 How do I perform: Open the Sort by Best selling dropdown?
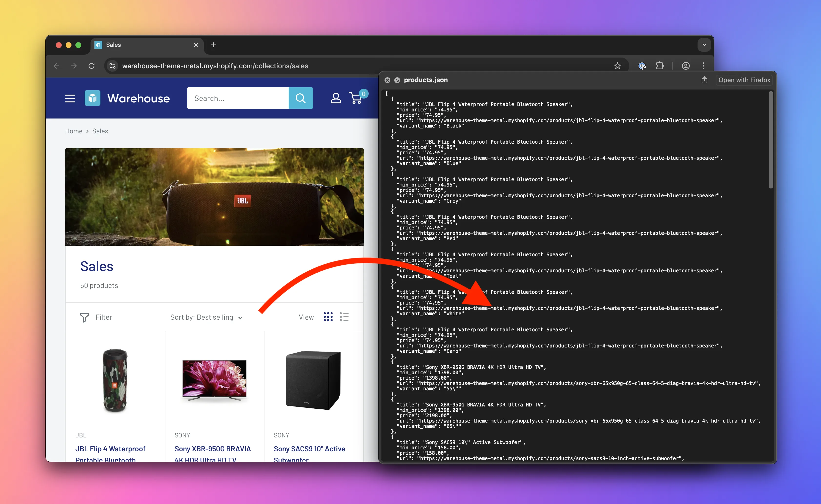tap(206, 317)
